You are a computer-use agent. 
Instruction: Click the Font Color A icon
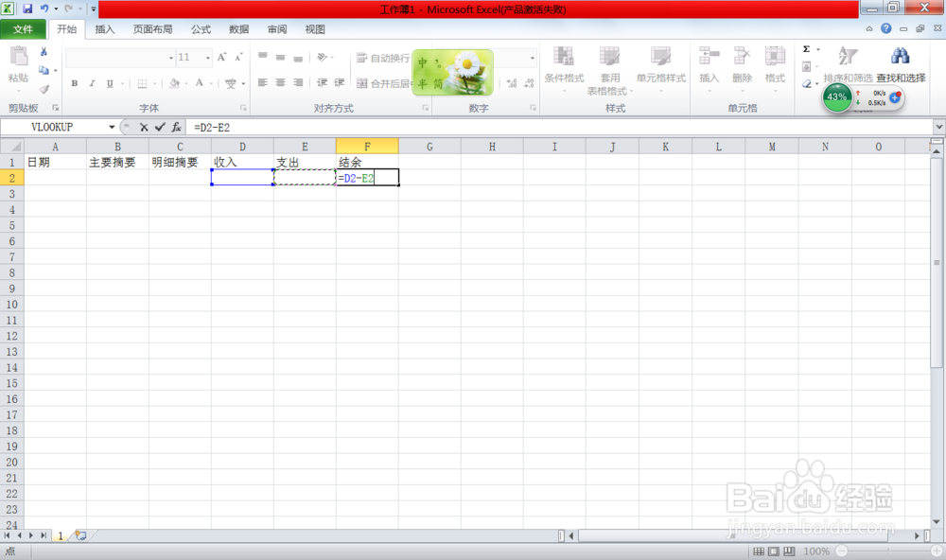click(199, 83)
